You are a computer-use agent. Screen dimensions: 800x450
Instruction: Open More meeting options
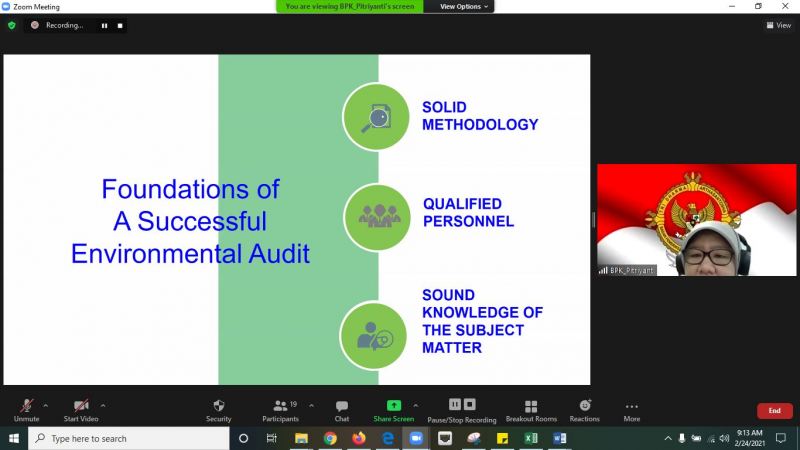(x=632, y=410)
